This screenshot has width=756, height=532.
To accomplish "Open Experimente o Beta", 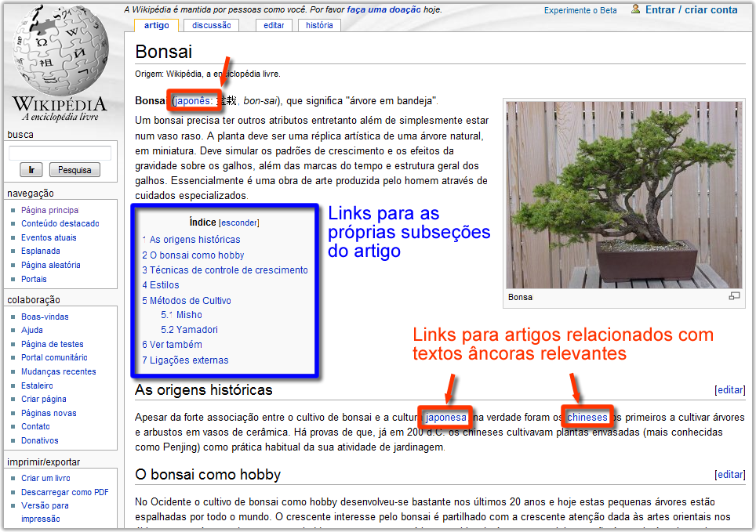I will (x=580, y=9).
